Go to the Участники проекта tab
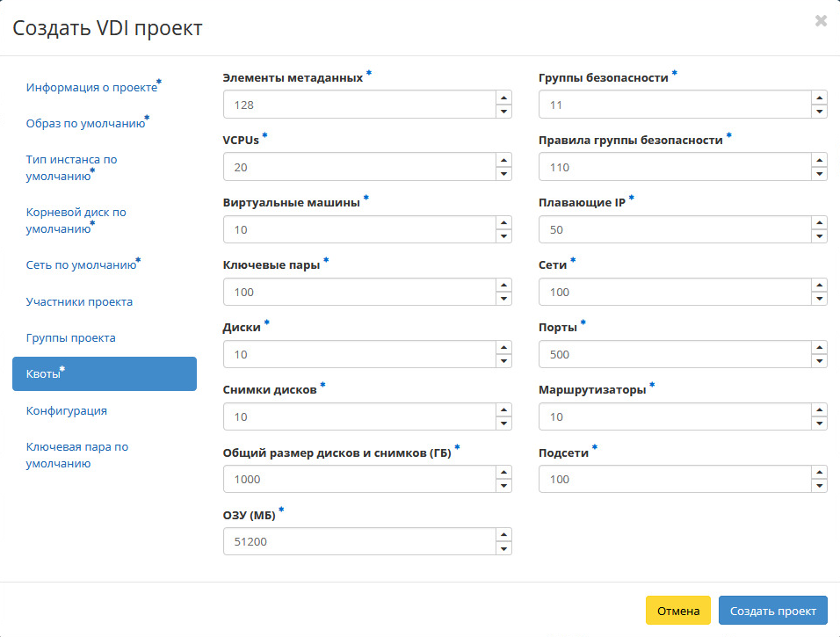840x637 pixels. click(79, 301)
